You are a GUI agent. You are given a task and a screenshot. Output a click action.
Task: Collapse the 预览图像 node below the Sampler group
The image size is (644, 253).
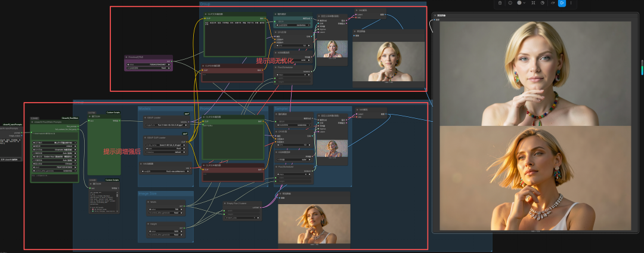click(280, 193)
